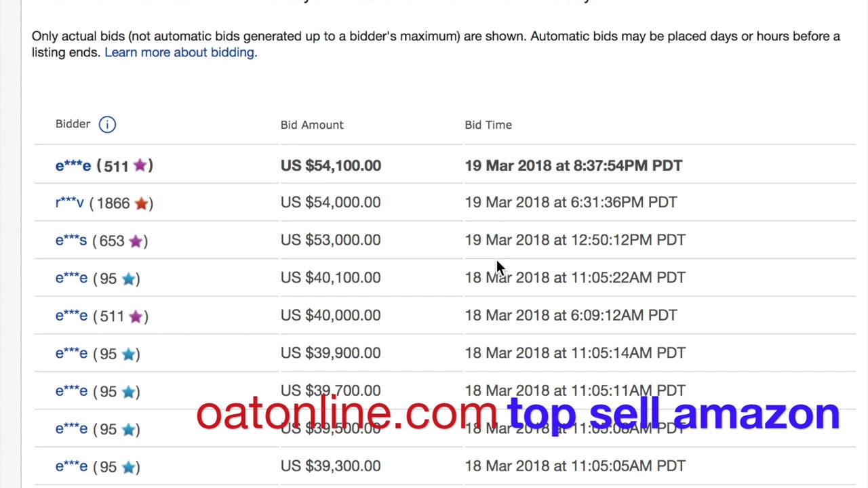This screenshot has height=488, width=868.
Task: Open bidder r***v on the $54,000.00 row
Action: [x=69, y=202]
